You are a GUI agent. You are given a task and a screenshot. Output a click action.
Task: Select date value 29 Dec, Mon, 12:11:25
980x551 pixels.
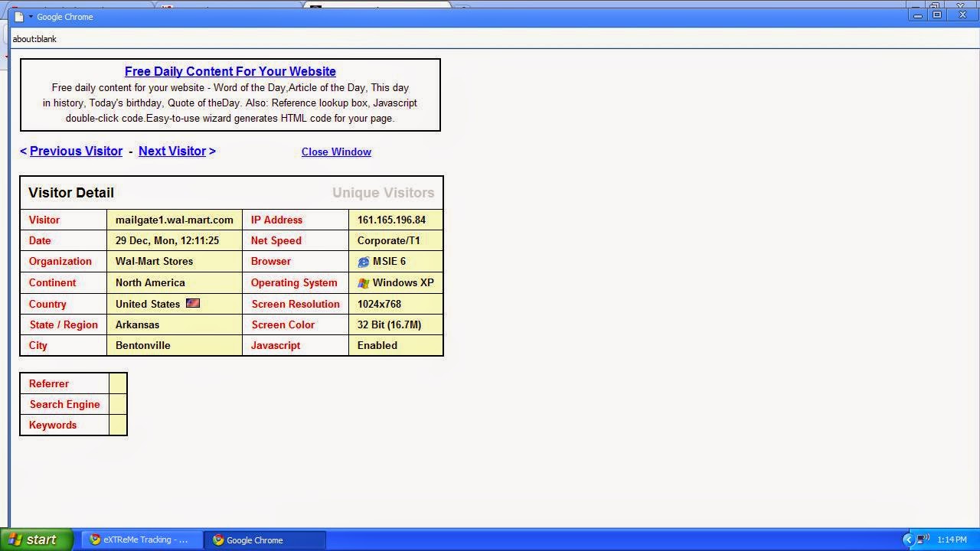click(x=167, y=240)
